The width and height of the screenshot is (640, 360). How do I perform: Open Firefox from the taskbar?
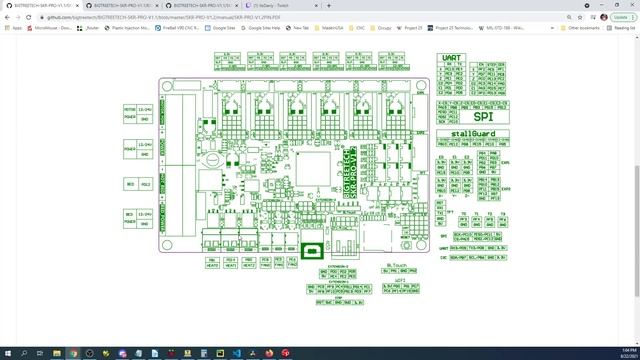click(x=269, y=353)
